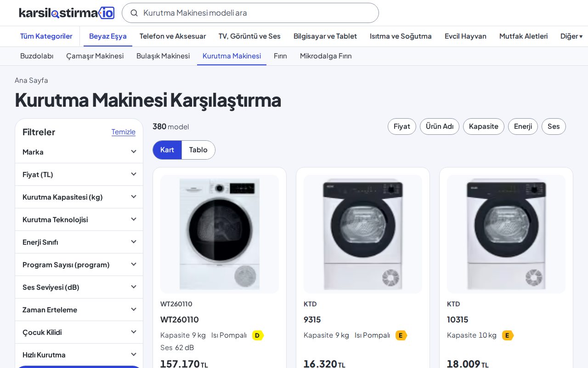
Task: Click the karsilastirma.io logo
Action: pyautogui.click(x=67, y=13)
